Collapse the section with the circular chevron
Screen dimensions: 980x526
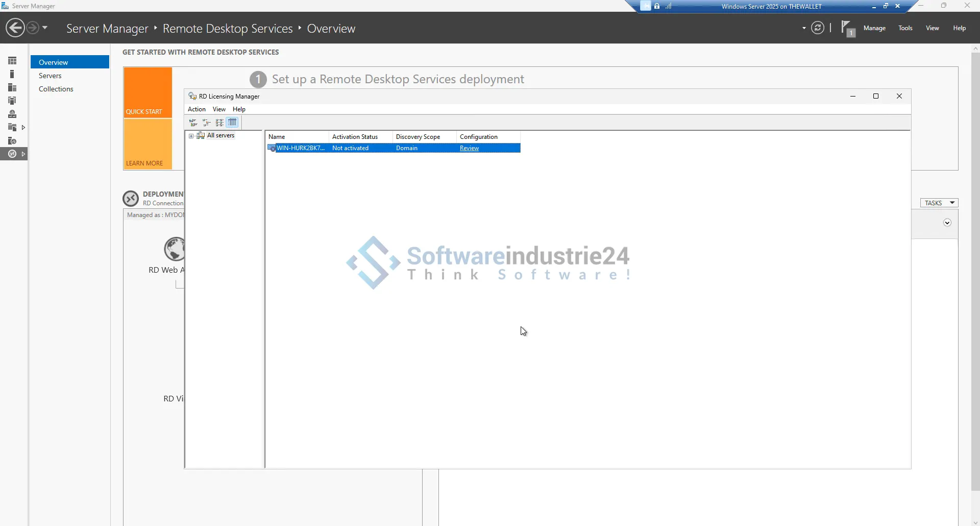click(947, 223)
